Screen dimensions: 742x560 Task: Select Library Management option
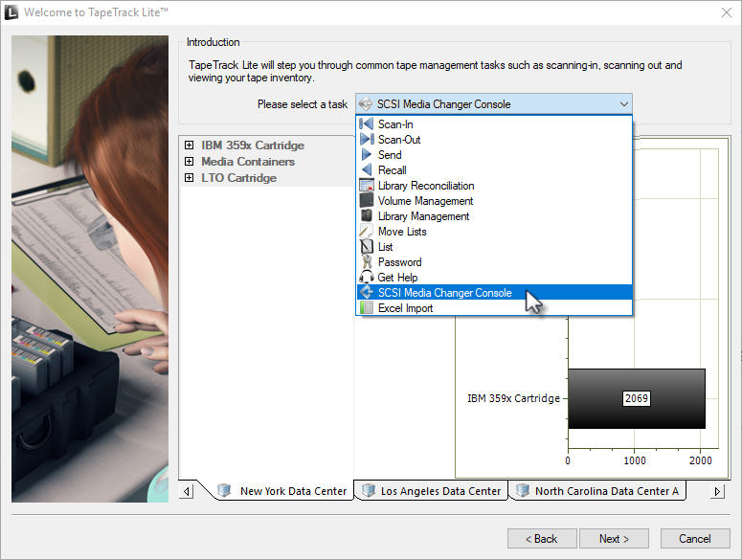click(x=494, y=215)
